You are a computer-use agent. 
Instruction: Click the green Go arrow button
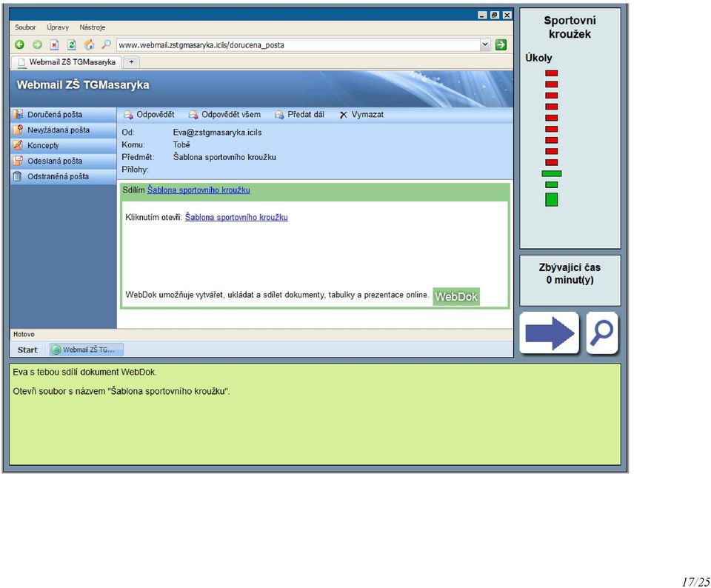pyautogui.click(x=501, y=44)
